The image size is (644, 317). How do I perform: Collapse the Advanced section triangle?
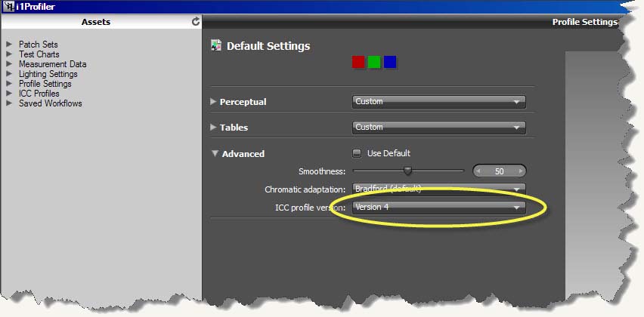point(215,153)
